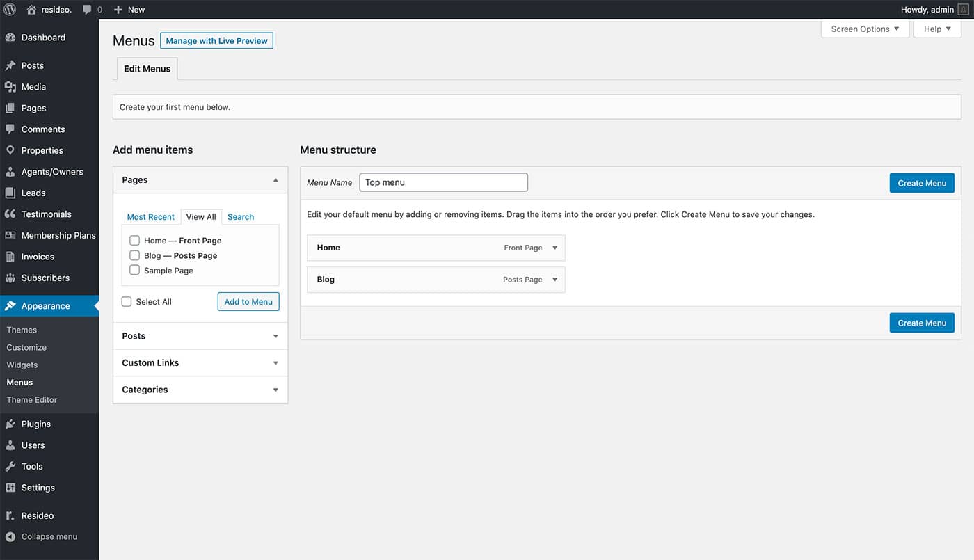
Task: Click into the Menu Name text field
Action: [x=443, y=182]
